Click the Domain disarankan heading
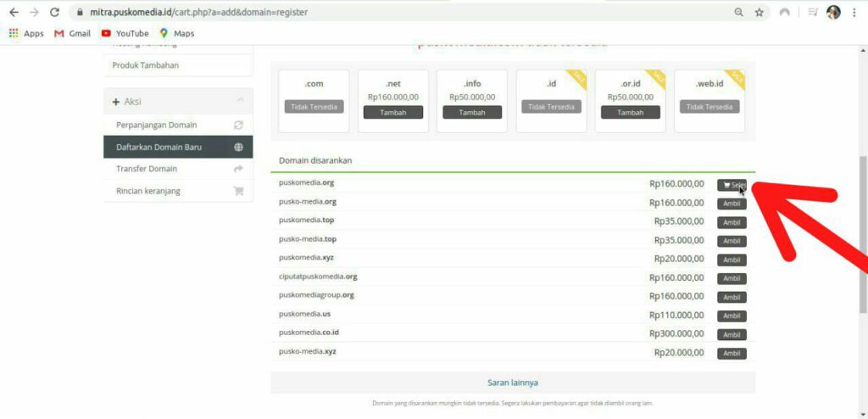Screen dimensions: 868x419 pyautogui.click(x=315, y=160)
